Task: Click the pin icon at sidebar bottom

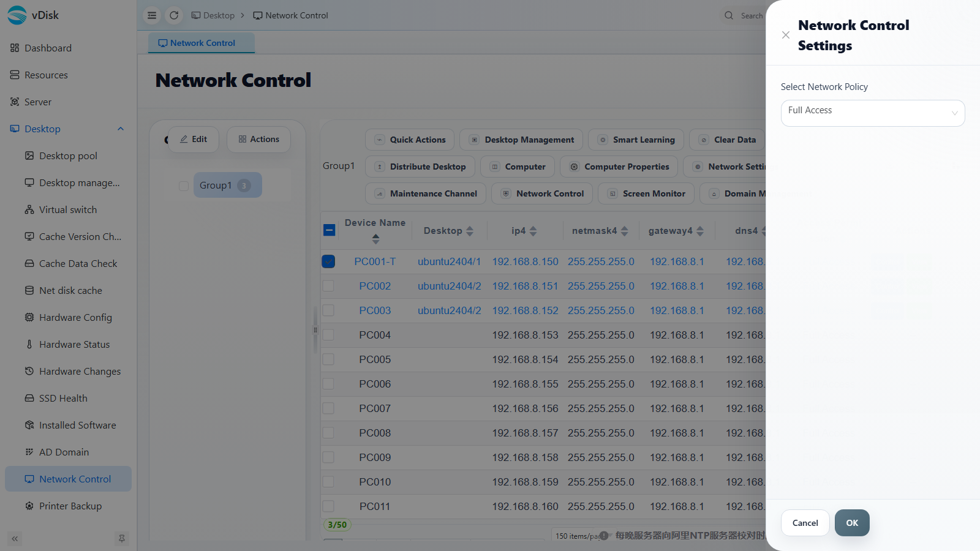Action: point(122,539)
